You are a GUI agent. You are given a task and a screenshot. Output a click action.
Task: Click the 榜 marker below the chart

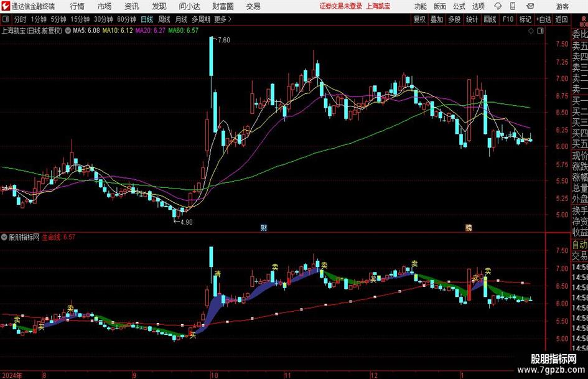click(x=469, y=228)
